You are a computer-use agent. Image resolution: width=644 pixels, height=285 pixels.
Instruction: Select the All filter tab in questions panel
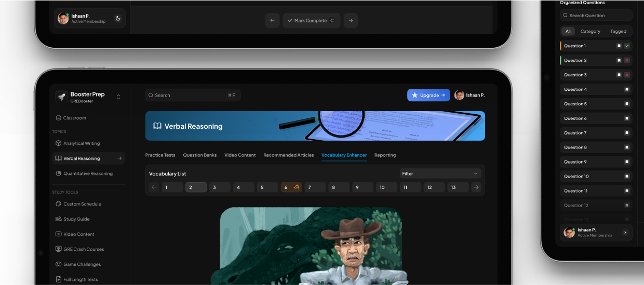[x=568, y=31]
